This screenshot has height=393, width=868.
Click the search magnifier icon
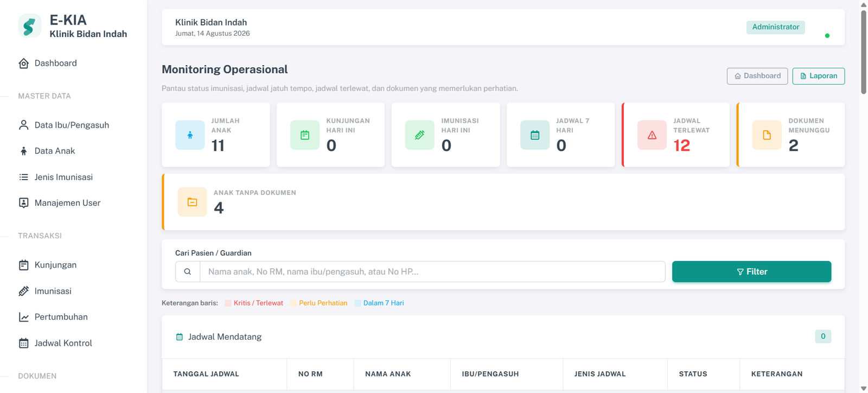pyautogui.click(x=188, y=271)
